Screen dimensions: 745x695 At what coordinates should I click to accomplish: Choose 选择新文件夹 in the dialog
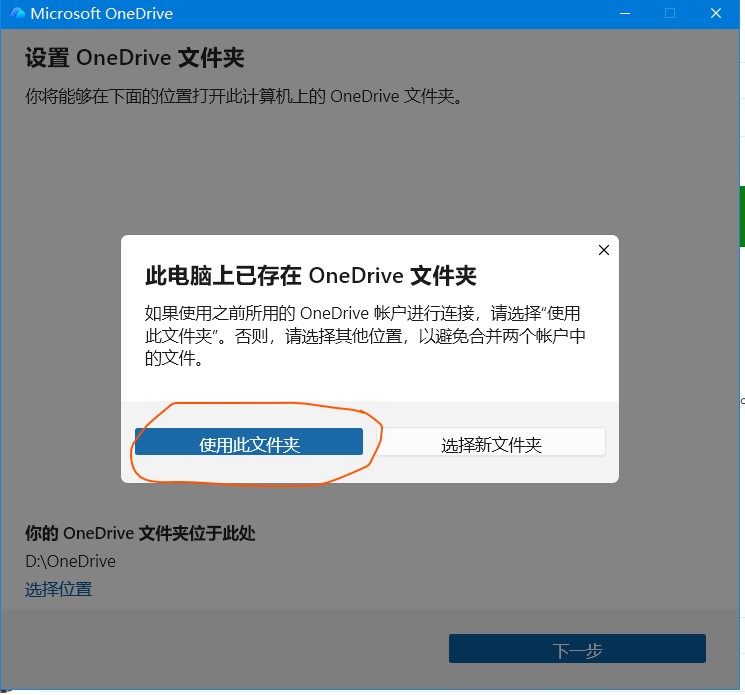point(491,442)
